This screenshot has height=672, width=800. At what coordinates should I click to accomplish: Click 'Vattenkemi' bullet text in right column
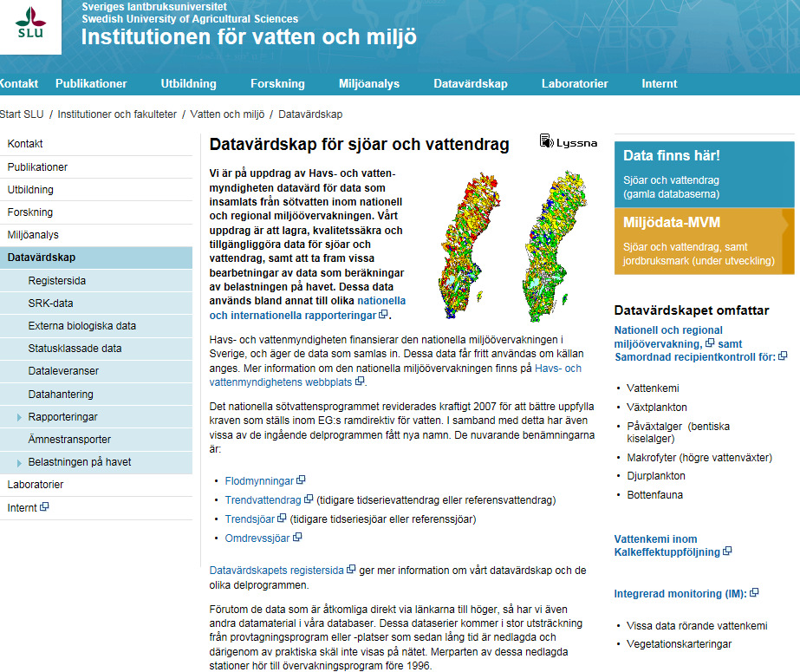pyautogui.click(x=653, y=388)
